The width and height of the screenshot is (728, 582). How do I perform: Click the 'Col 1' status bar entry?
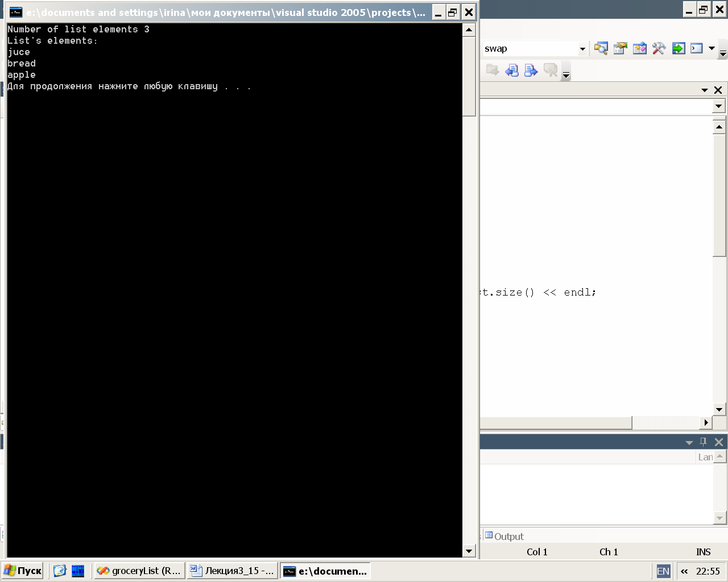537,552
